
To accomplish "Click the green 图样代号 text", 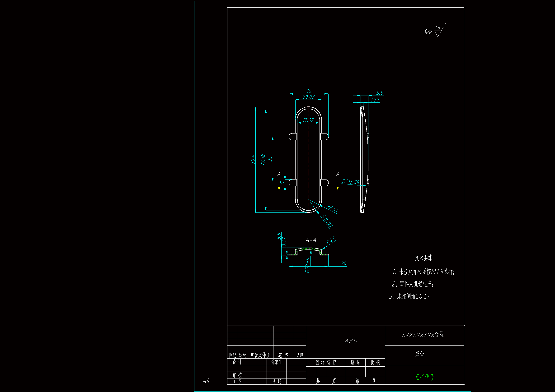I will (424, 377).
